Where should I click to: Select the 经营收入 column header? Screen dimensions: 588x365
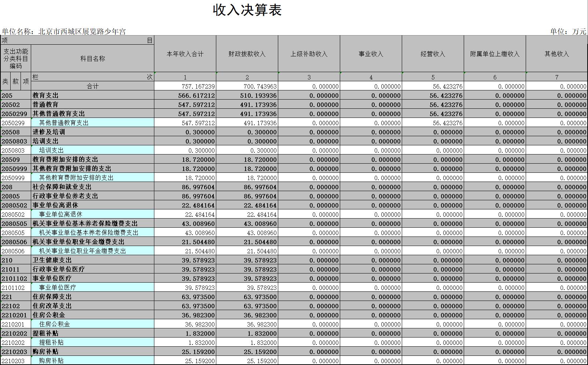point(433,54)
